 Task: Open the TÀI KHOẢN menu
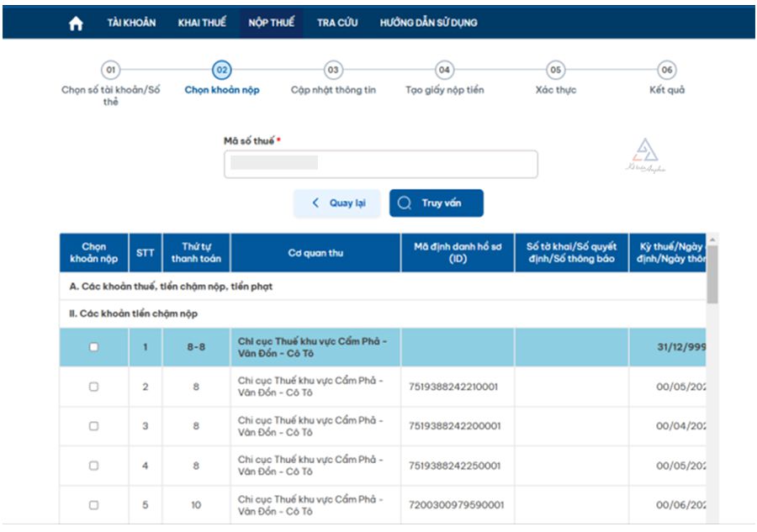click(131, 23)
